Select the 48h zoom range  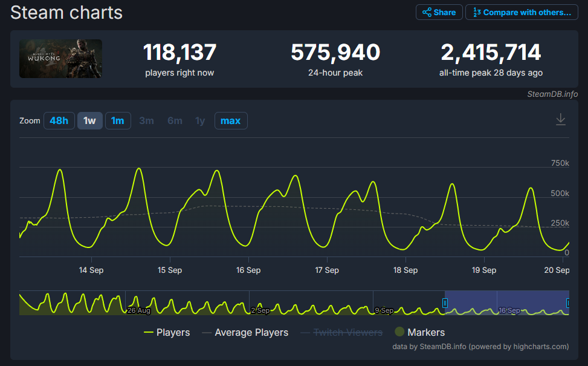tap(59, 120)
